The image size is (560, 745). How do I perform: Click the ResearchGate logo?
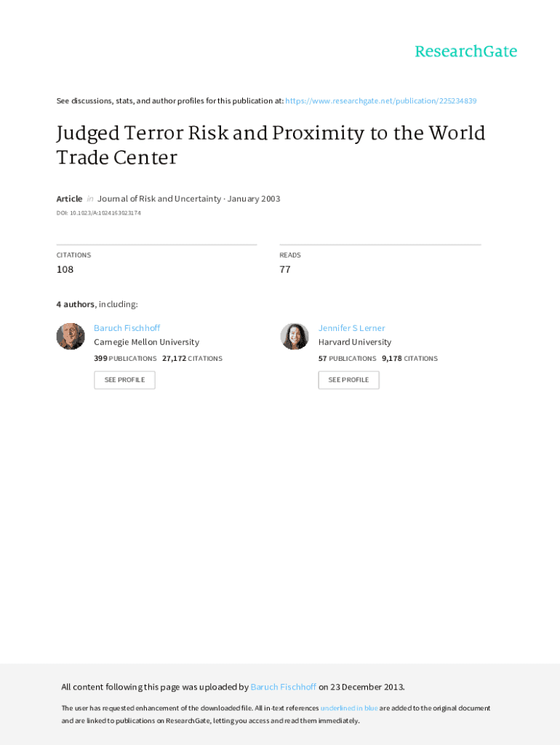click(x=465, y=52)
